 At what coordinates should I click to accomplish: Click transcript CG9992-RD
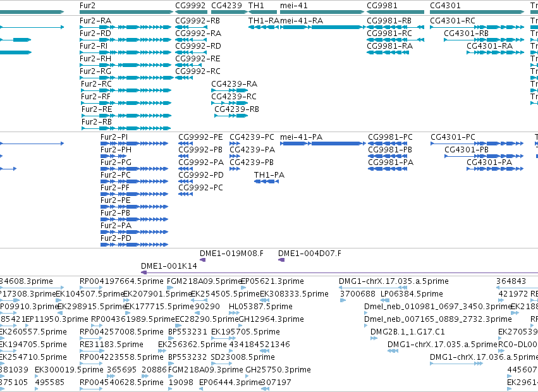click(x=191, y=52)
